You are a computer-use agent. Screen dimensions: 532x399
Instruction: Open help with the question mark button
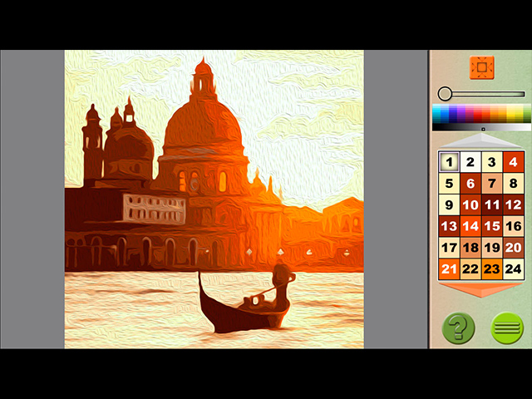pyautogui.click(x=457, y=328)
